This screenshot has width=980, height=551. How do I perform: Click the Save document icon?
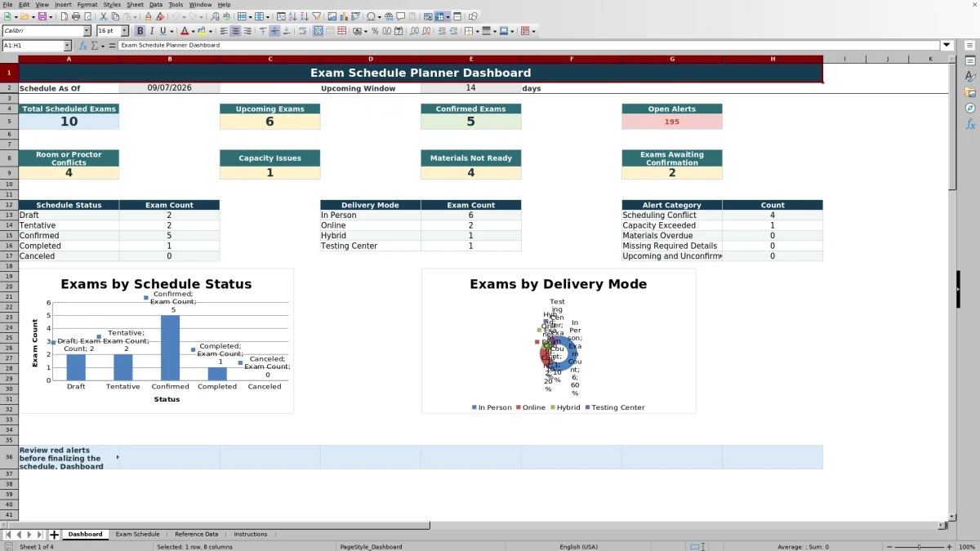point(42,16)
